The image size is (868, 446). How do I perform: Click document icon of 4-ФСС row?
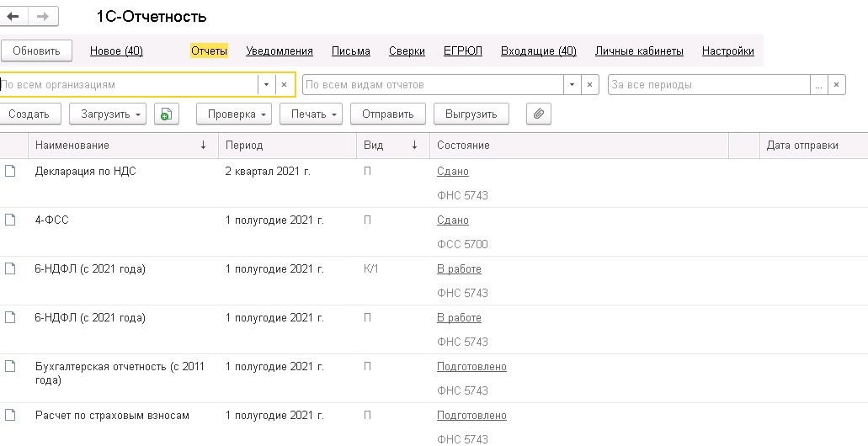point(10,220)
